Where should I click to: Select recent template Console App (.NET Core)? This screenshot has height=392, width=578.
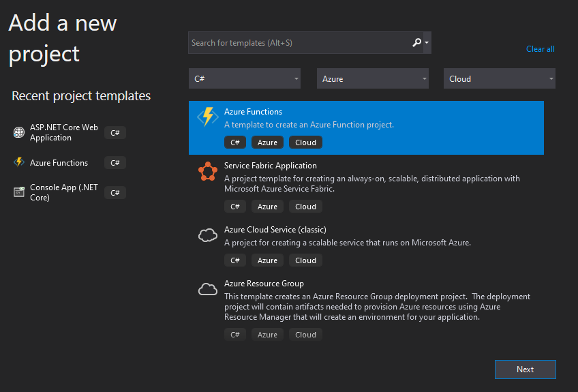[64, 192]
